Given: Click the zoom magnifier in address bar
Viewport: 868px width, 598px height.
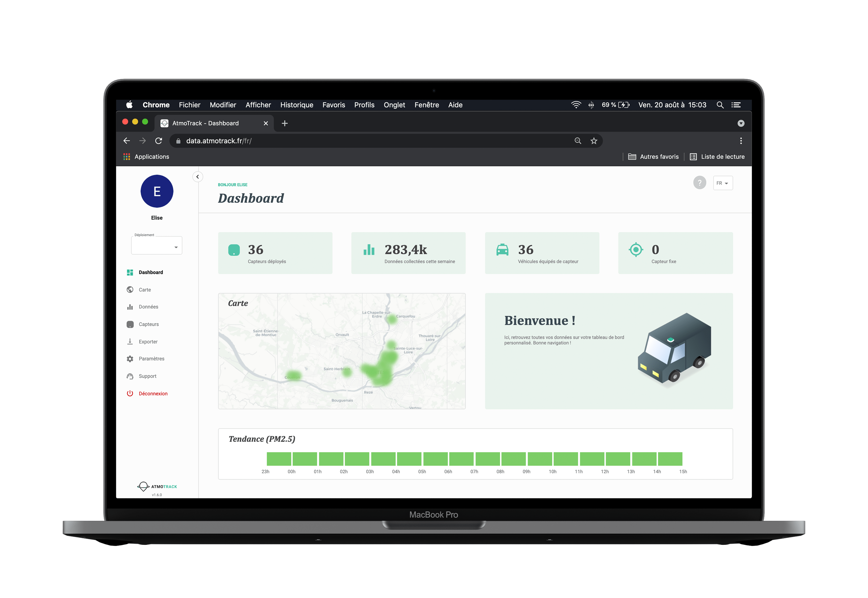Looking at the screenshot, I should click(x=578, y=141).
